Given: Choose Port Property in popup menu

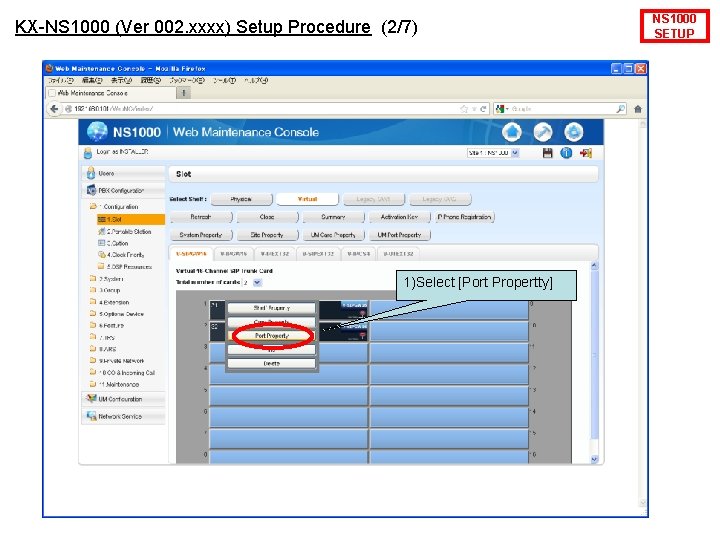Looking at the screenshot, I should (x=271, y=336).
